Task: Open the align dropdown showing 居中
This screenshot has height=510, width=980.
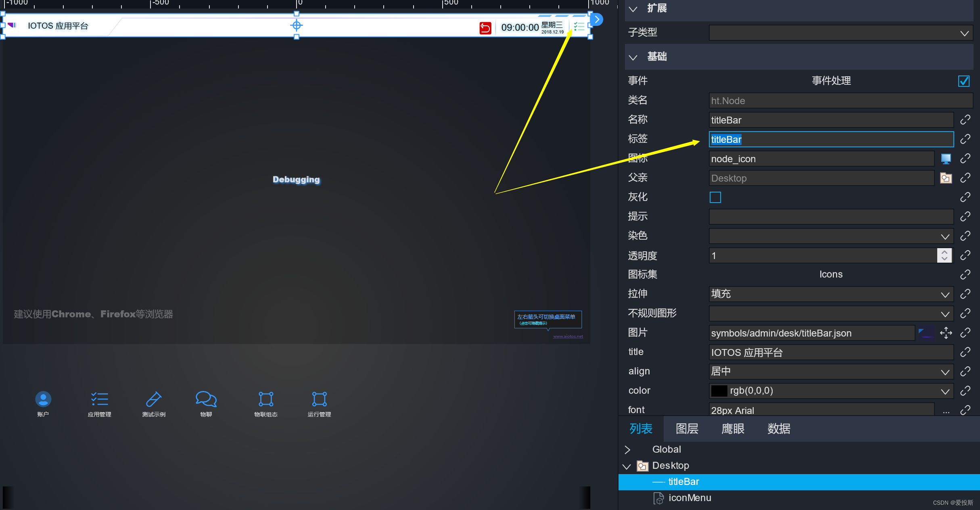Action: 945,372
